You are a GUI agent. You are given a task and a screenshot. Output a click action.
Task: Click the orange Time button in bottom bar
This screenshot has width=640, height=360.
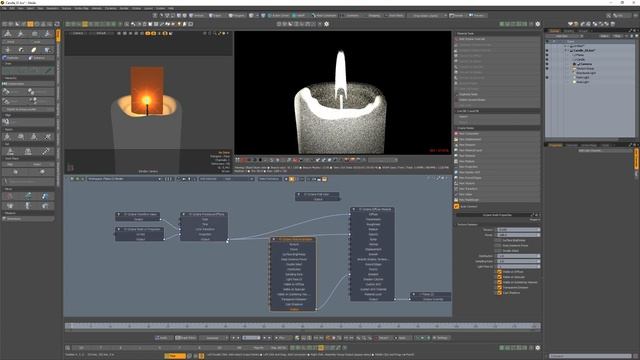pos(175,356)
